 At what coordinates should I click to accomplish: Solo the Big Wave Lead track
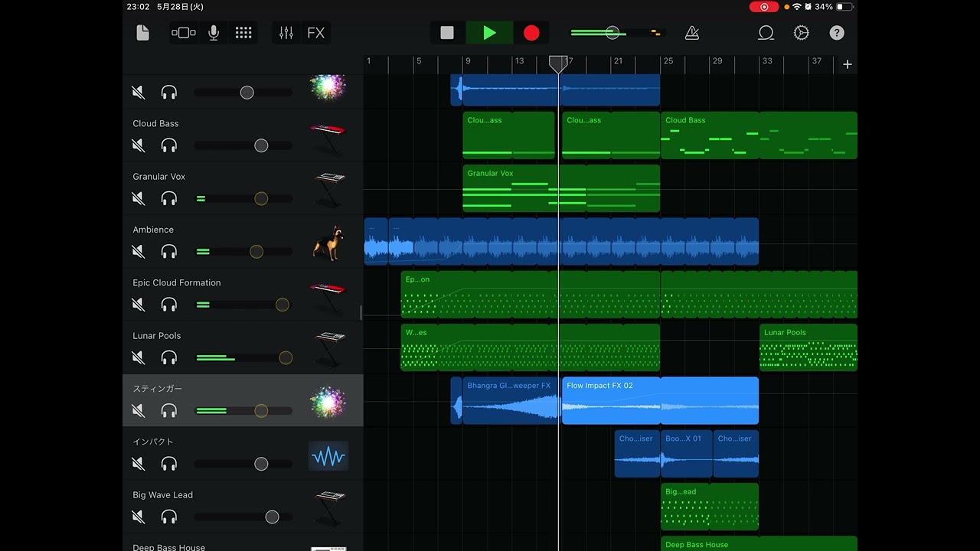pos(169,517)
